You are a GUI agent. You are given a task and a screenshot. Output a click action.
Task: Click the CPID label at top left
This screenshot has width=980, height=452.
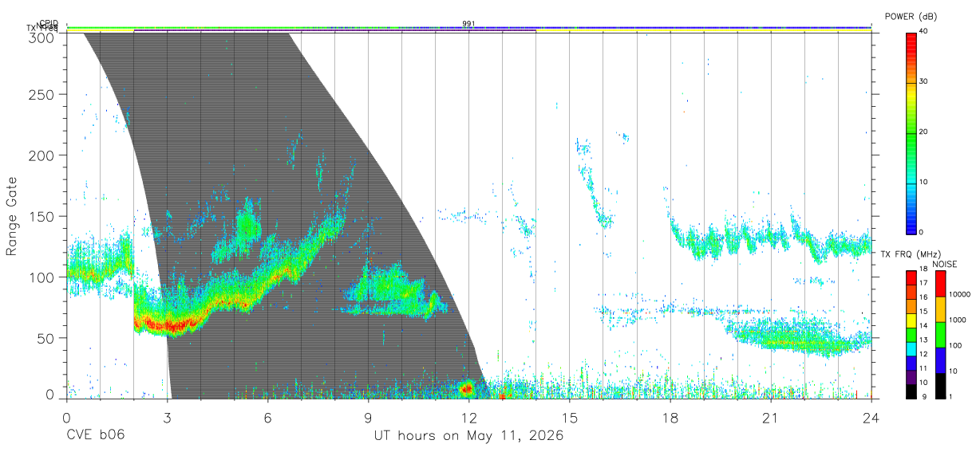[x=49, y=22]
